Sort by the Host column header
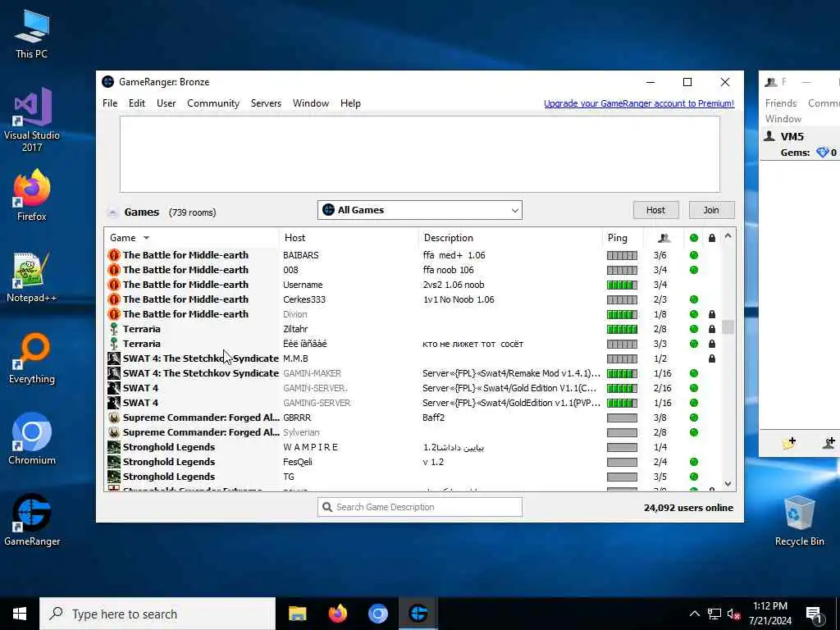This screenshot has height=630, width=840. tap(349, 238)
